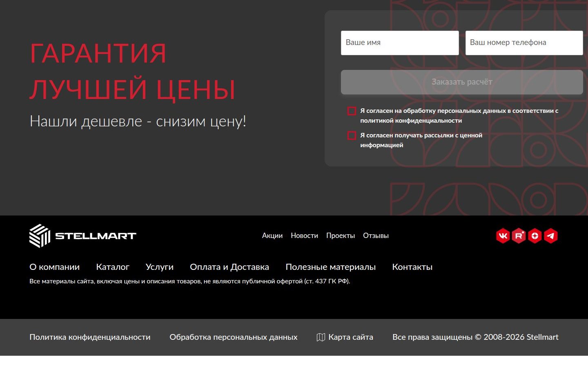Screen dimensions: 588x368
Task: Open Обработка персональных данных link
Action: (x=234, y=337)
